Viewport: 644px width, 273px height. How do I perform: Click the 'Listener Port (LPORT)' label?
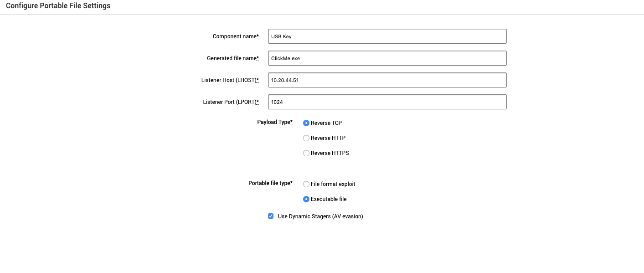229,102
